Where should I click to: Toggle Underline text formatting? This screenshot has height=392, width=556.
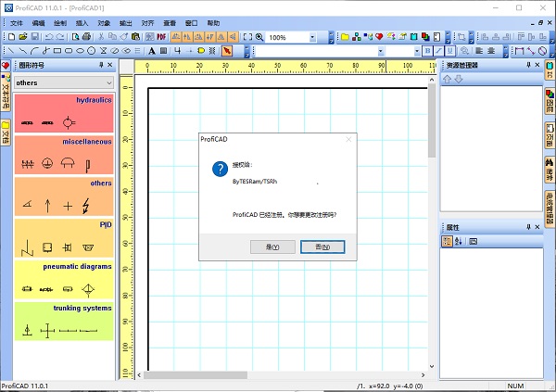point(450,51)
